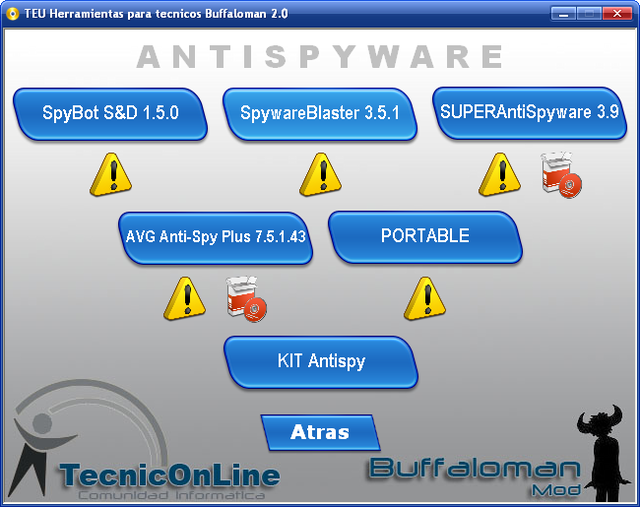Select AVG Anti-Spy Plus 7.5.1.43
Screen dimensions: 640x507
coord(216,238)
